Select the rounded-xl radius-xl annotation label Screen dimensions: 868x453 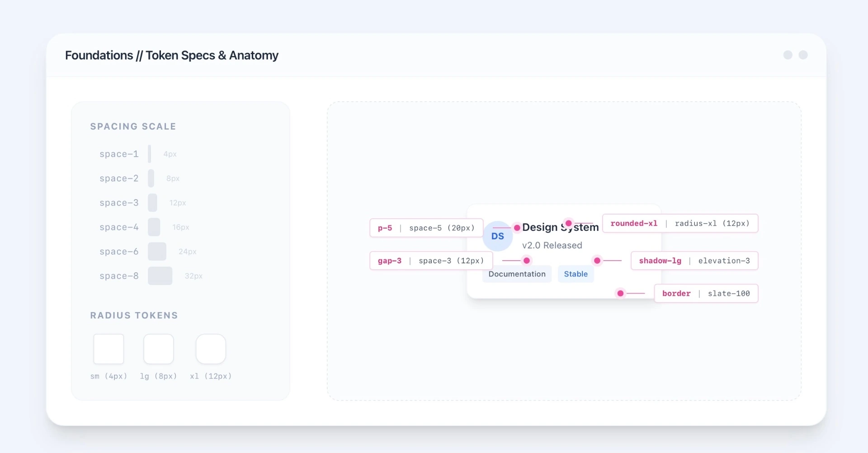680,223
